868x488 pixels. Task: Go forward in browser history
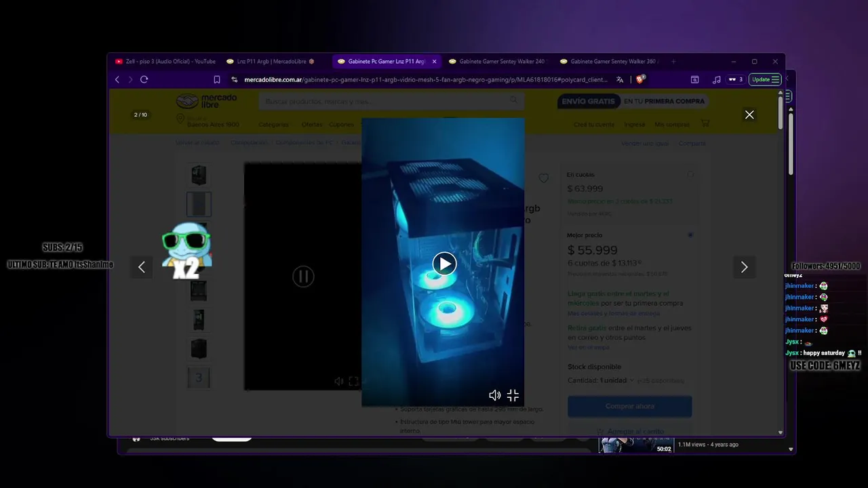click(x=130, y=79)
